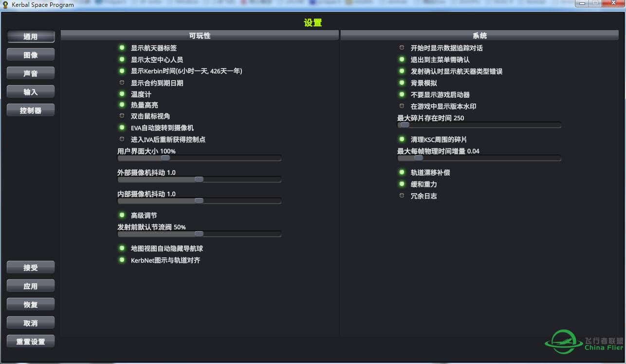Enable 双击鼠标视角 option

tap(122, 116)
